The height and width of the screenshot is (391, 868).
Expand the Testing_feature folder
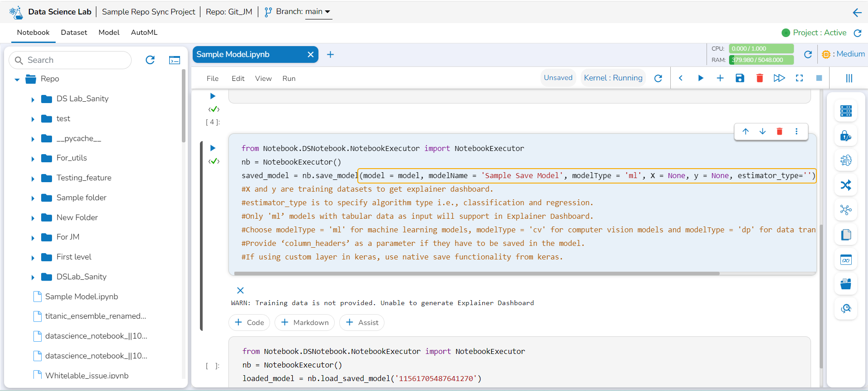(x=33, y=179)
